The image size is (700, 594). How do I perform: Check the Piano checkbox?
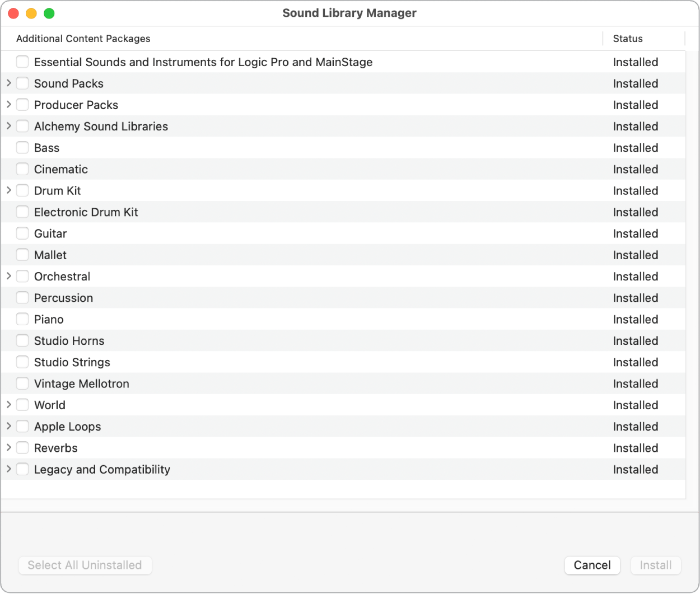coord(22,319)
